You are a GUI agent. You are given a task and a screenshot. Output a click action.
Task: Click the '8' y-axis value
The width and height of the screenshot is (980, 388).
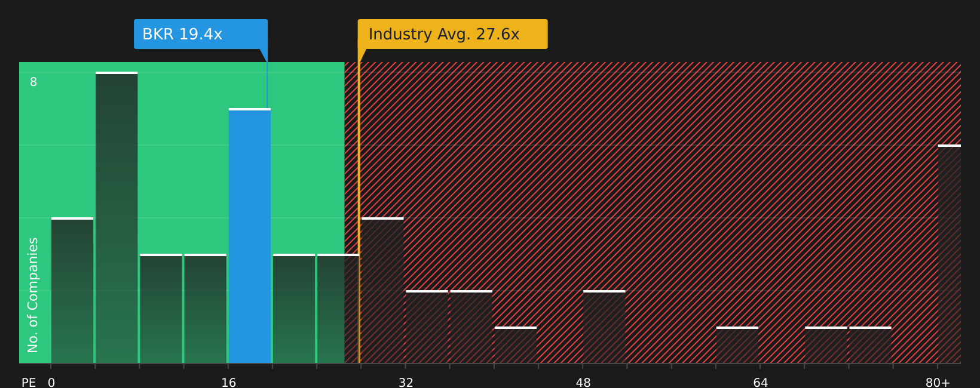[33, 82]
